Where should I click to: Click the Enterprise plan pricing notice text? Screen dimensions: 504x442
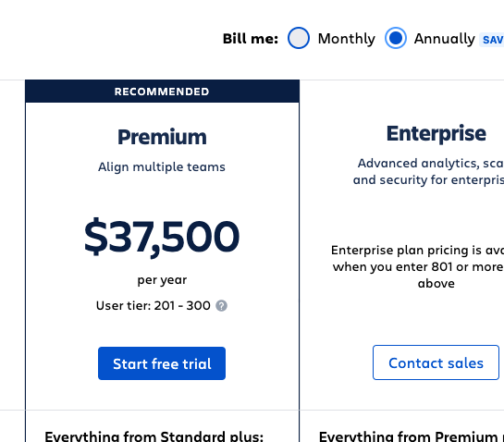[418, 267]
